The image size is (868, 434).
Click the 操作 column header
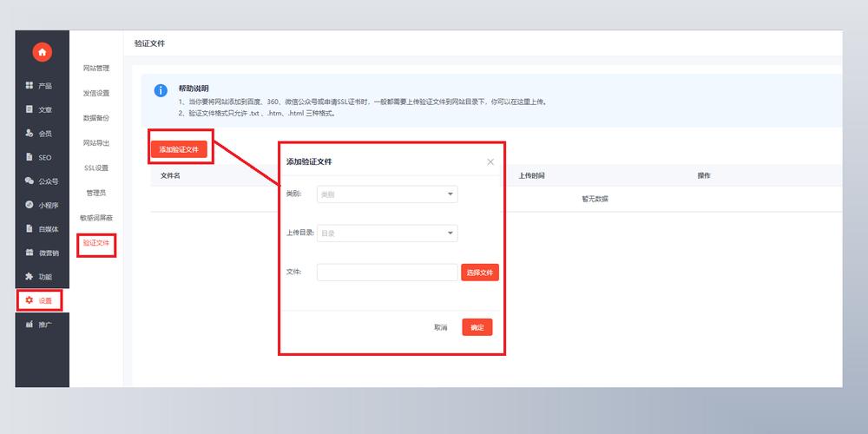click(x=704, y=175)
